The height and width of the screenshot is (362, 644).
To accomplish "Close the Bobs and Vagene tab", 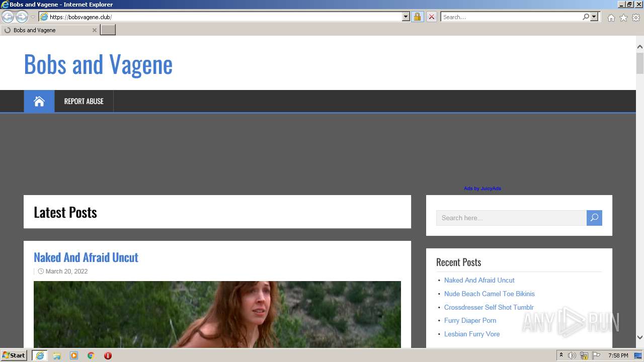I will tap(94, 30).
